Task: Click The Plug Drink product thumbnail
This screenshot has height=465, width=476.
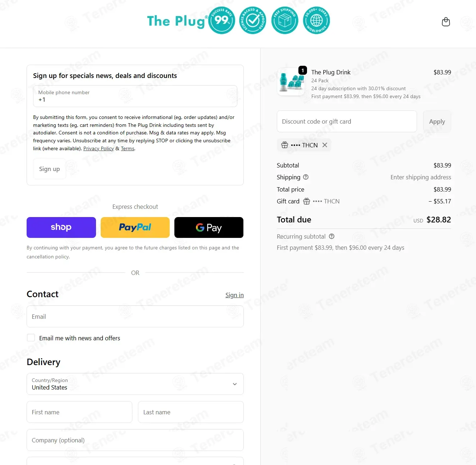Action: tap(291, 82)
